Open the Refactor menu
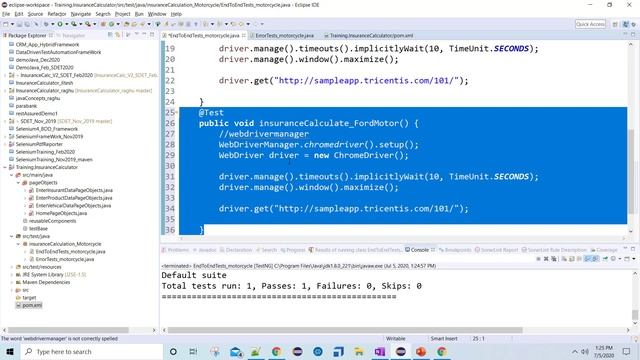Viewport: 640px width, 360px height. (x=57, y=14)
